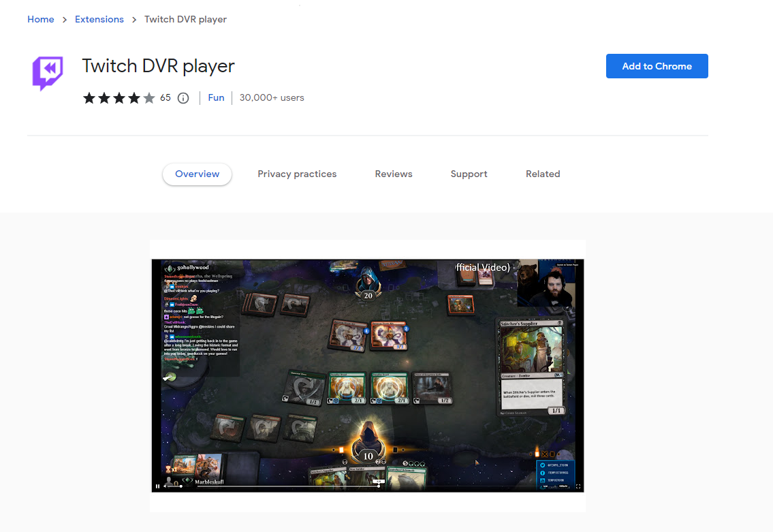Click the fullscreen icon on the video player

tap(578, 486)
